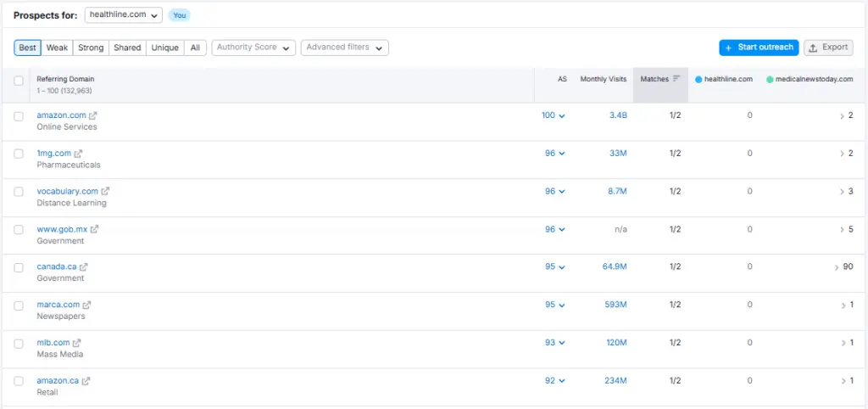Open canada.ca in new tab icon
868x409 pixels.
[x=84, y=267]
